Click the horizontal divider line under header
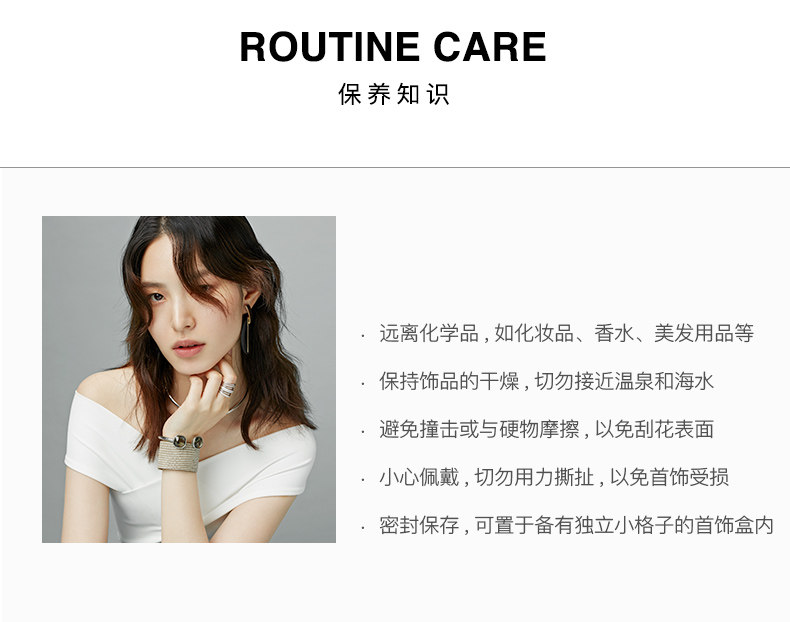 395,167
